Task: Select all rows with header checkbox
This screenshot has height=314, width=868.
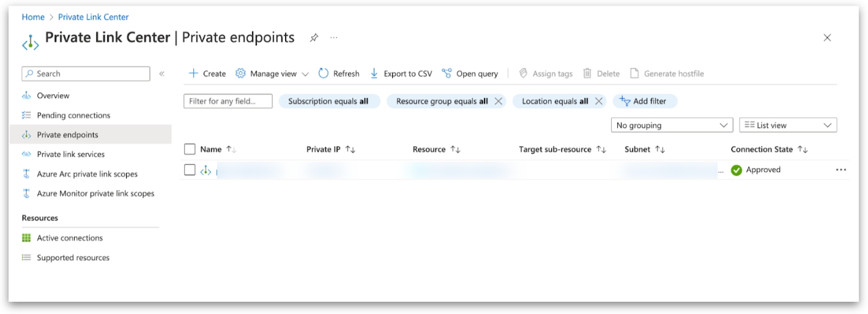Action: (190, 149)
